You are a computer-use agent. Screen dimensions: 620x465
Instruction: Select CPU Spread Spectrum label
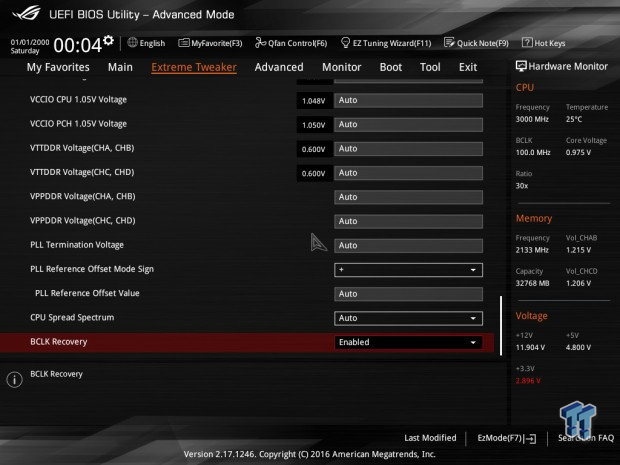[72, 318]
